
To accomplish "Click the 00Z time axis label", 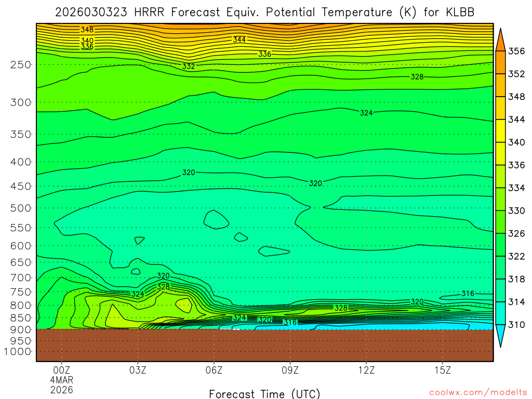I will [61, 370].
